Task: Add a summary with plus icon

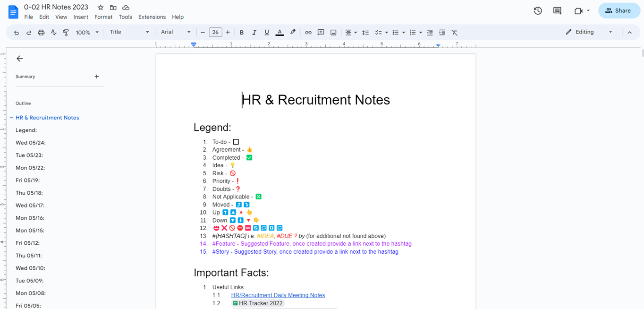Action: 97,77
